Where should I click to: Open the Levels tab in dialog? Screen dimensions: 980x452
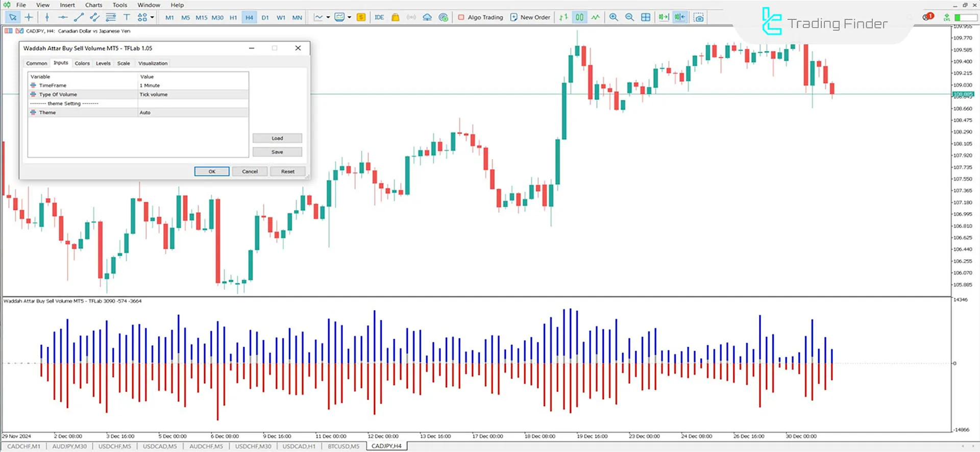pyautogui.click(x=103, y=63)
